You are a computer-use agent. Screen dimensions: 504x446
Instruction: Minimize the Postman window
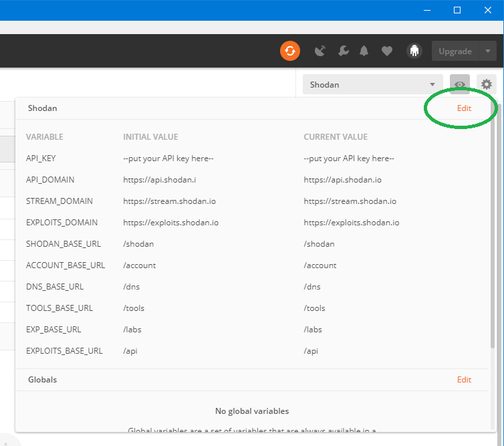tap(427, 10)
